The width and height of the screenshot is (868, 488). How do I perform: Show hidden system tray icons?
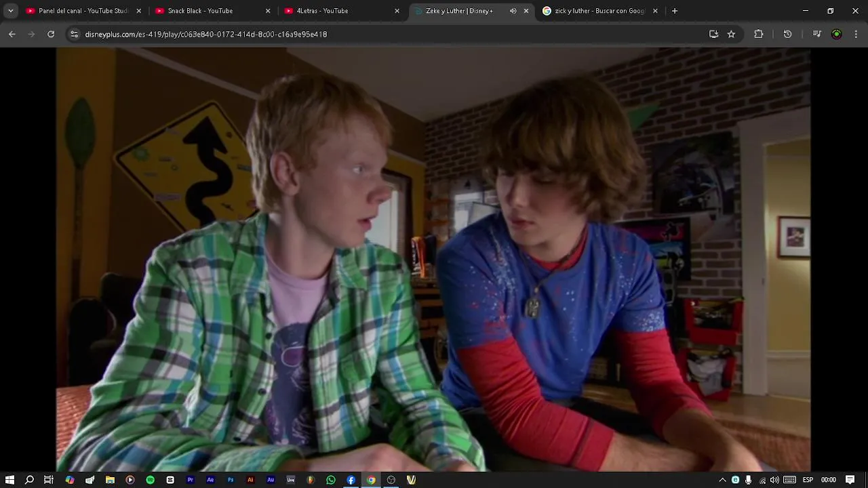722,480
